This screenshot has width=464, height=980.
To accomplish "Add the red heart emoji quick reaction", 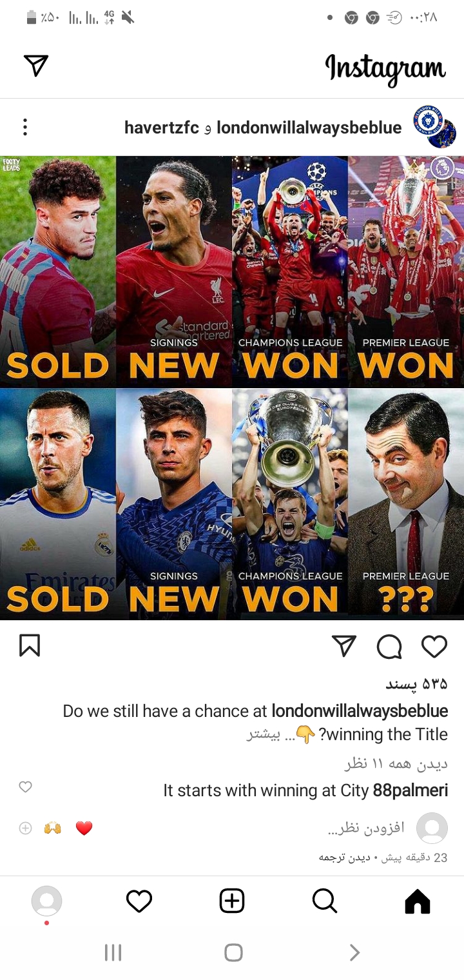I will (84, 828).
